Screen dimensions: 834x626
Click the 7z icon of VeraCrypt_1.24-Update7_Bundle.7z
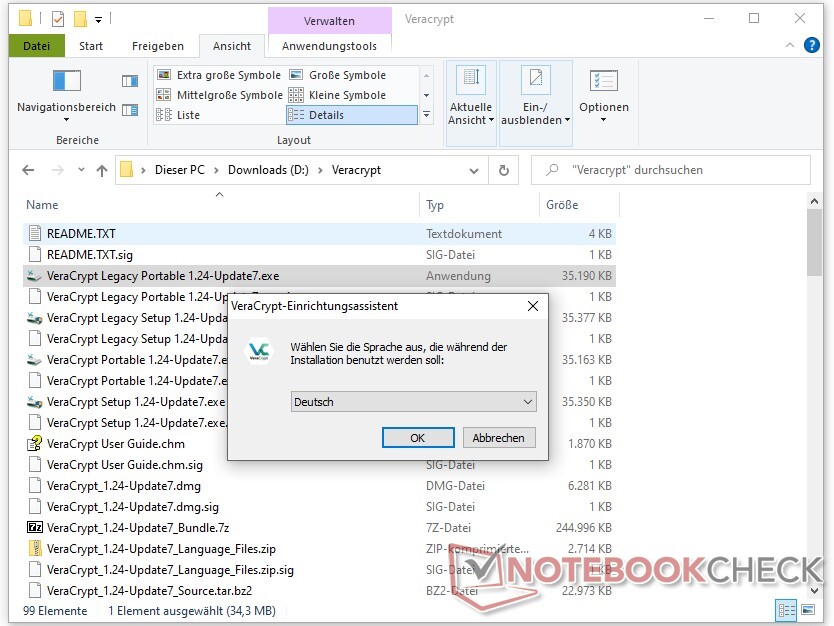[x=35, y=528]
